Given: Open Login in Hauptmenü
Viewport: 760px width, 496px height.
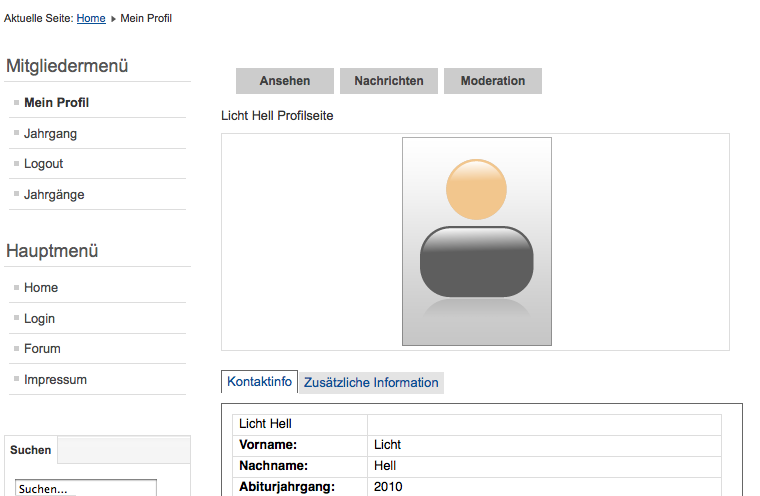Looking at the screenshot, I should point(39,319).
